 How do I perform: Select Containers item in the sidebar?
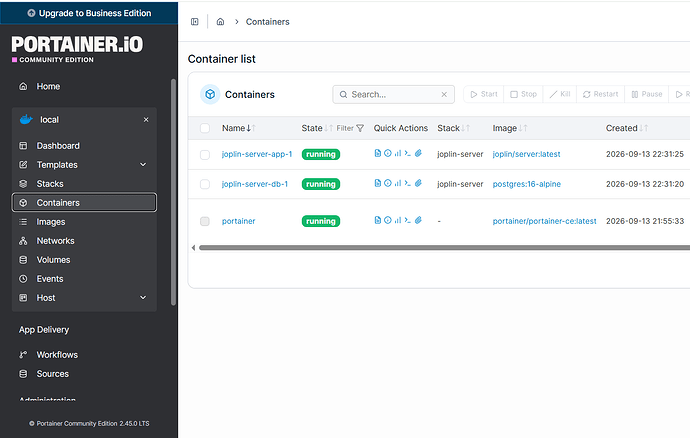pyautogui.click(x=84, y=202)
